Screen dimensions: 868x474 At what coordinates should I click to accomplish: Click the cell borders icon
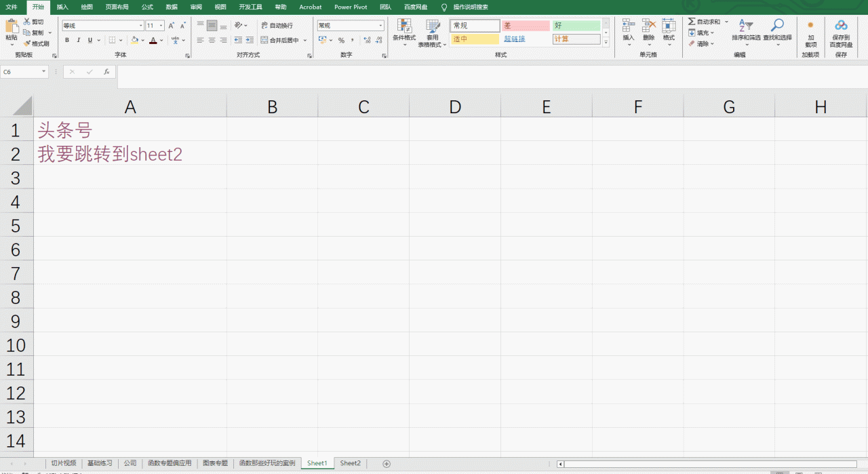pyautogui.click(x=112, y=40)
